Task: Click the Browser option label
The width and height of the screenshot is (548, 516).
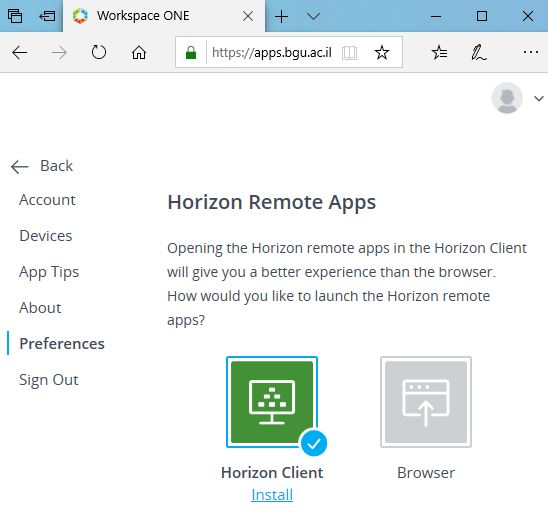Action: point(426,473)
